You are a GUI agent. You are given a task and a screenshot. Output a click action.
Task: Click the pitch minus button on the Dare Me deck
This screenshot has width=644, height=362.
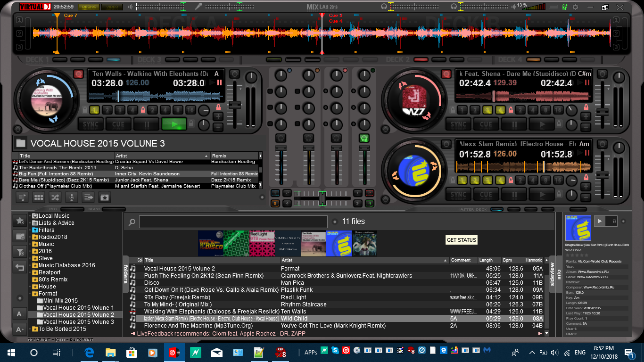[586, 127]
